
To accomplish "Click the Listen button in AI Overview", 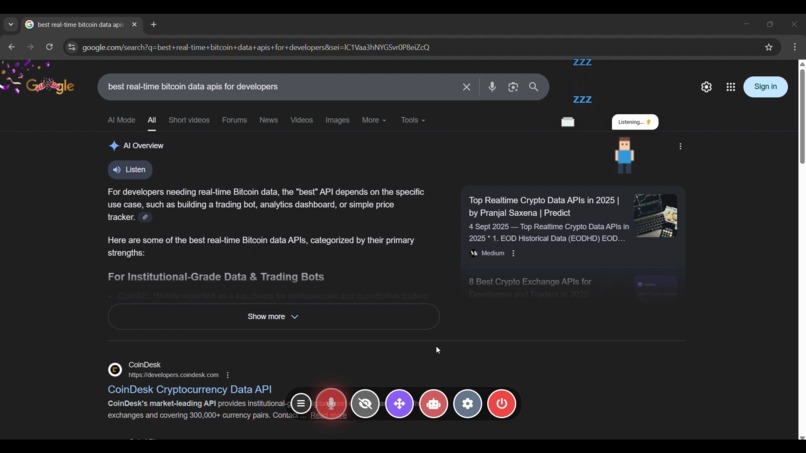I will tap(130, 169).
